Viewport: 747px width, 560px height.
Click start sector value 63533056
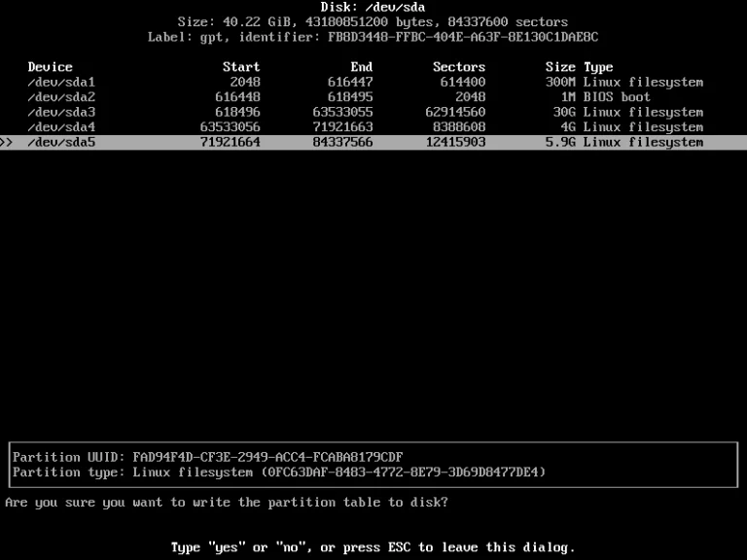point(231,127)
